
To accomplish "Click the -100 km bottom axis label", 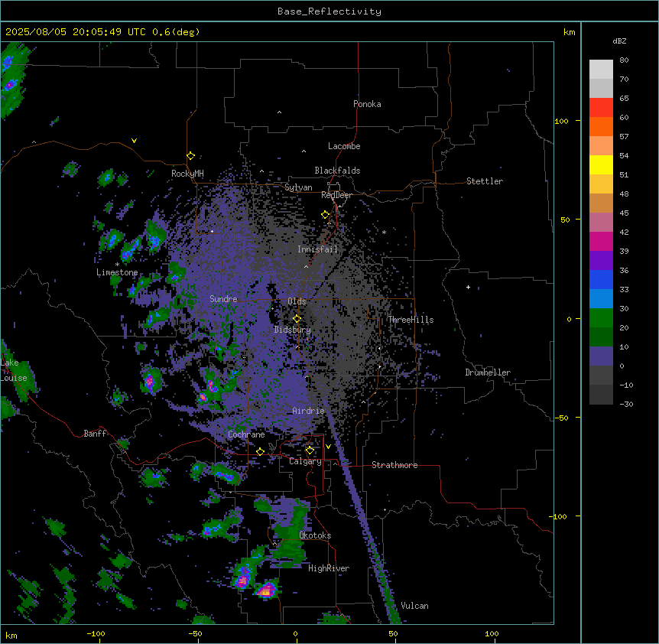I will [96, 633].
